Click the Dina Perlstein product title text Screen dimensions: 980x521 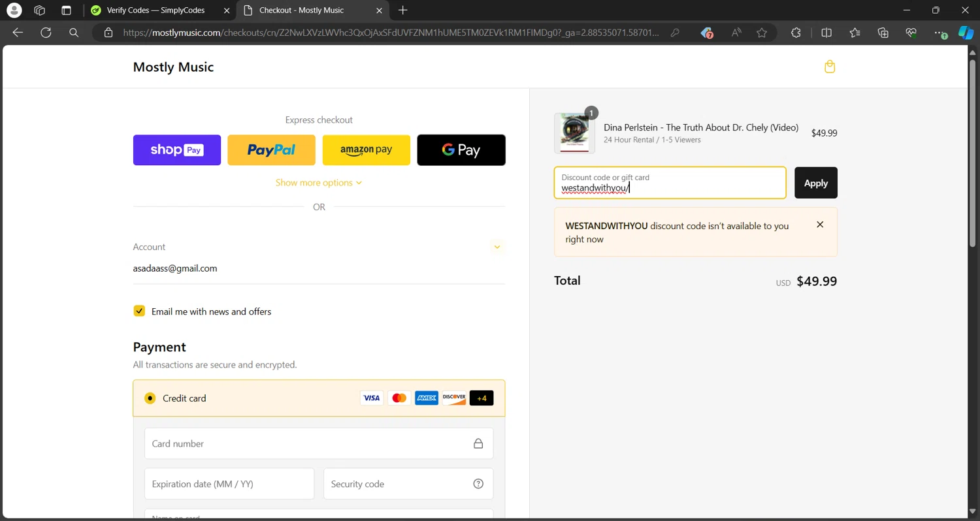(701, 127)
